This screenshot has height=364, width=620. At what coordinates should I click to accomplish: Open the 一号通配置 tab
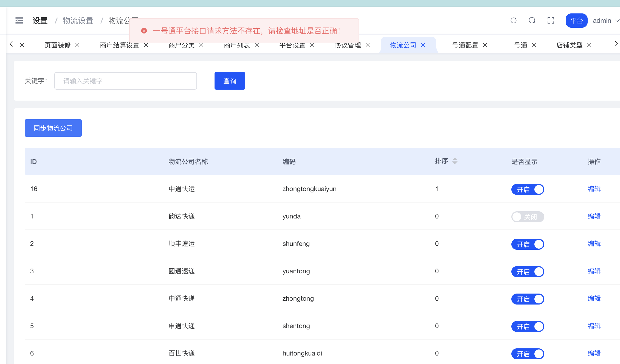click(462, 45)
